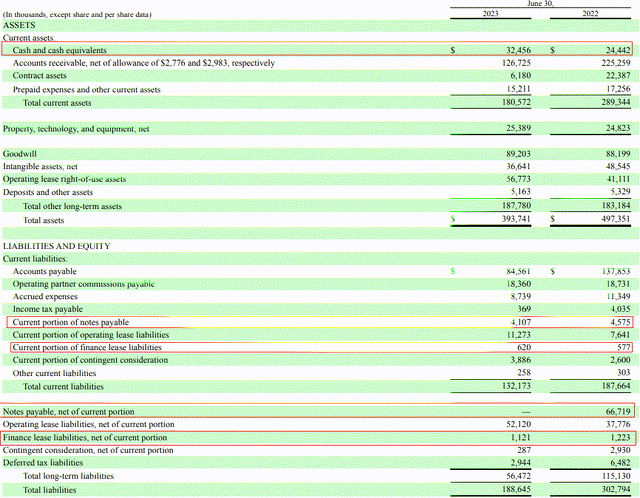Select the Intangible assets, net row label
640x498 pixels.
click(40, 167)
